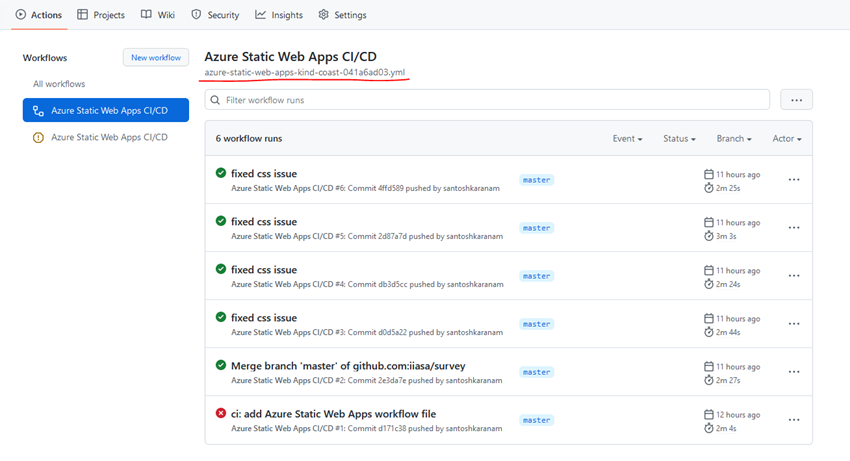Click the success check icon for run #6
This screenshot has height=461, width=850.
221,173
